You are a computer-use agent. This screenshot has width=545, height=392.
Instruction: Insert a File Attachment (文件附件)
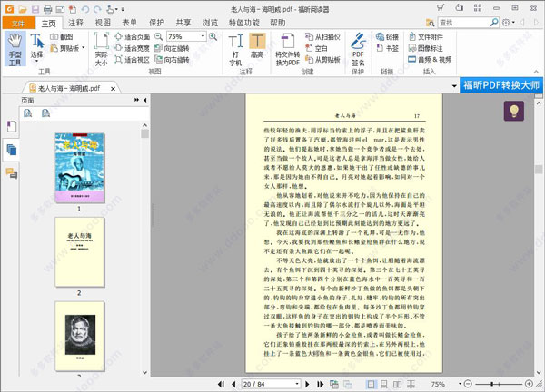[x=426, y=37]
